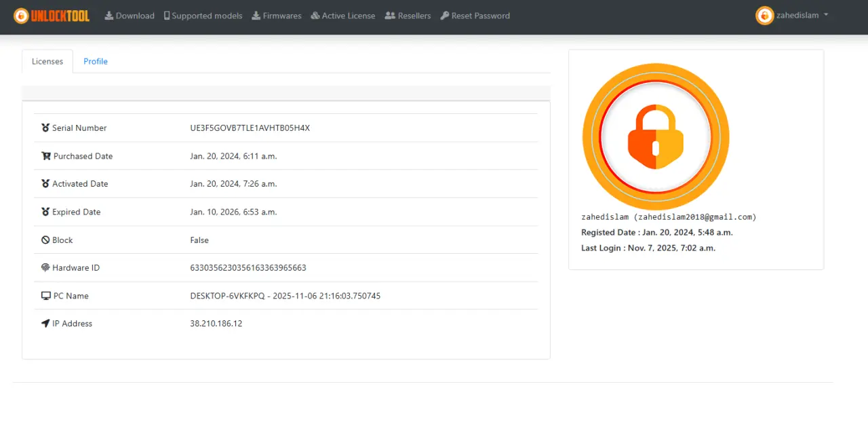
Task: Click expired date Jan. 10, 2026, 6:53 a.m.
Action: [234, 212]
